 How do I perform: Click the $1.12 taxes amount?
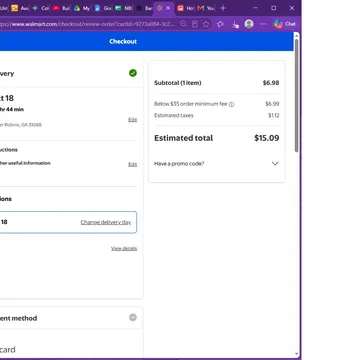(274, 116)
